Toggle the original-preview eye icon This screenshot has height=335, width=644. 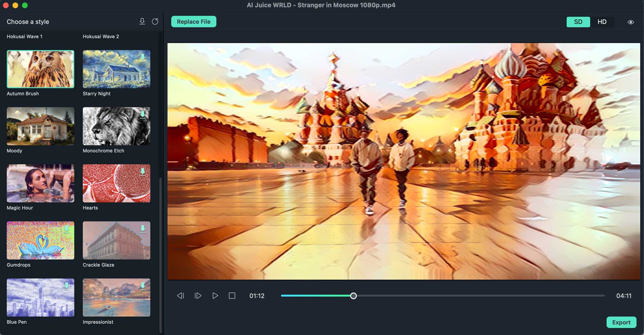(631, 22)
